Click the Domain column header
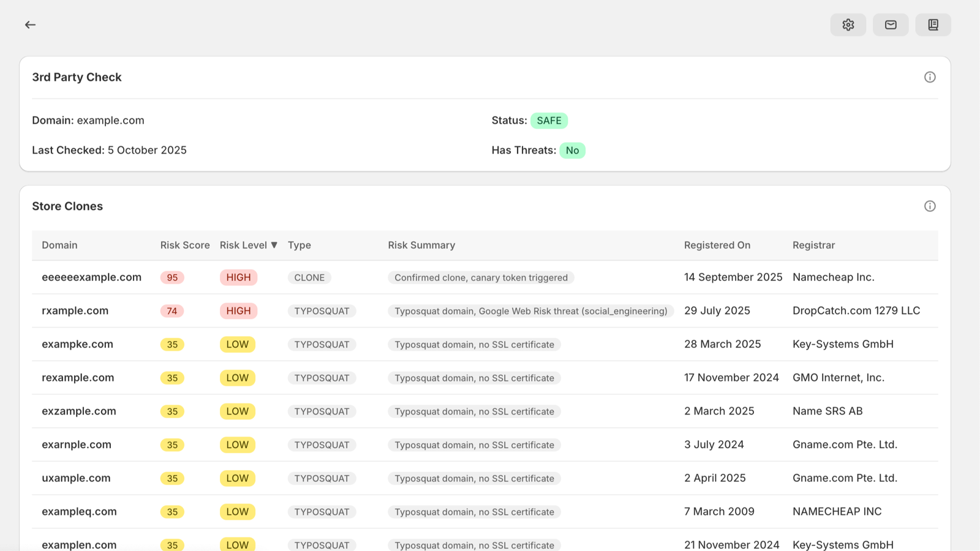980x551 pixels. 59,245
